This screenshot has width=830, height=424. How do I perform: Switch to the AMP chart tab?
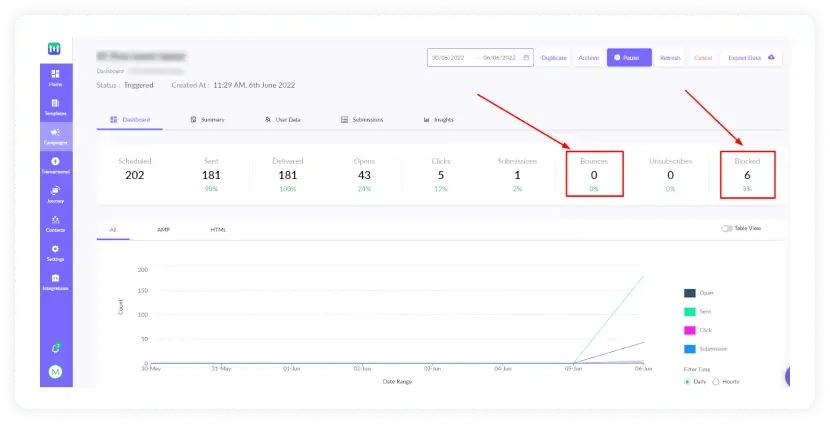[163, 229]
